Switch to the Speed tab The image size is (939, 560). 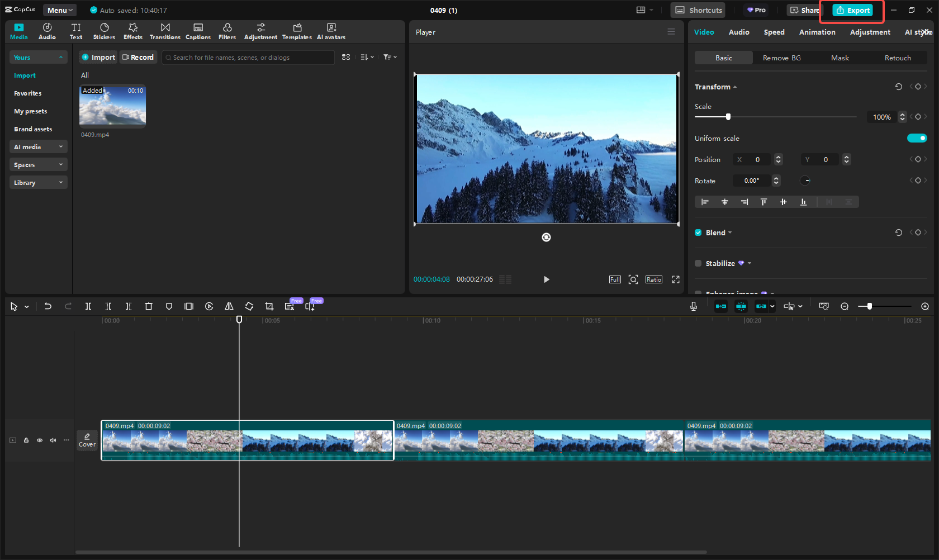(774, 32)
